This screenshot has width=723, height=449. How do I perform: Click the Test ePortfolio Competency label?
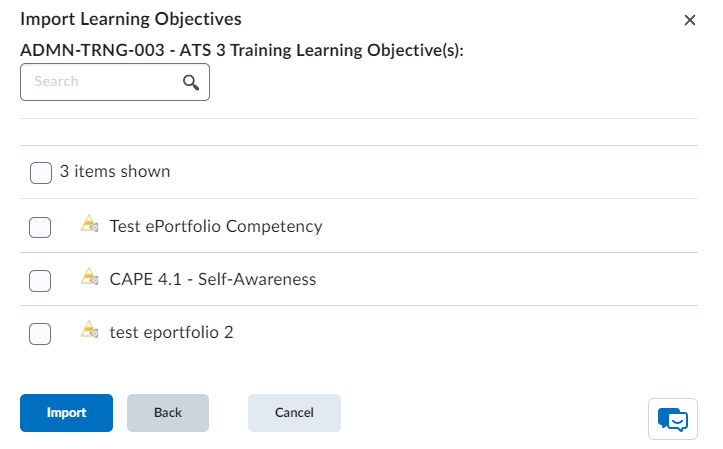click(x=216, y=226)
